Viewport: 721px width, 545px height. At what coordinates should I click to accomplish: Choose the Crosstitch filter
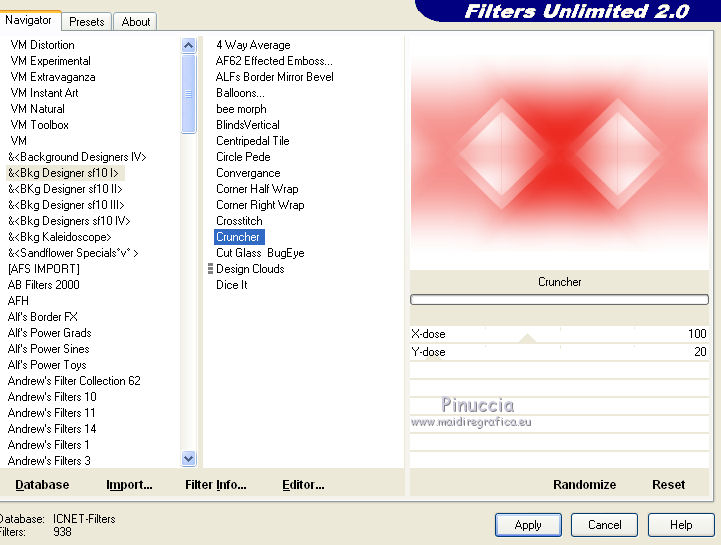coord(240,221)
